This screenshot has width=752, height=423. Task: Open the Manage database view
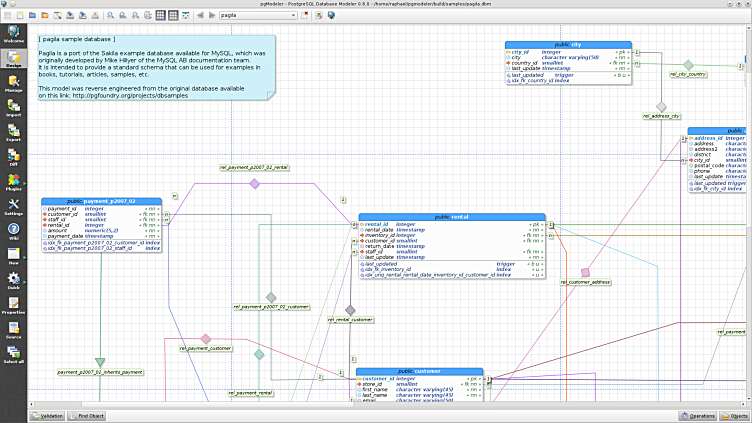(13, 83)
